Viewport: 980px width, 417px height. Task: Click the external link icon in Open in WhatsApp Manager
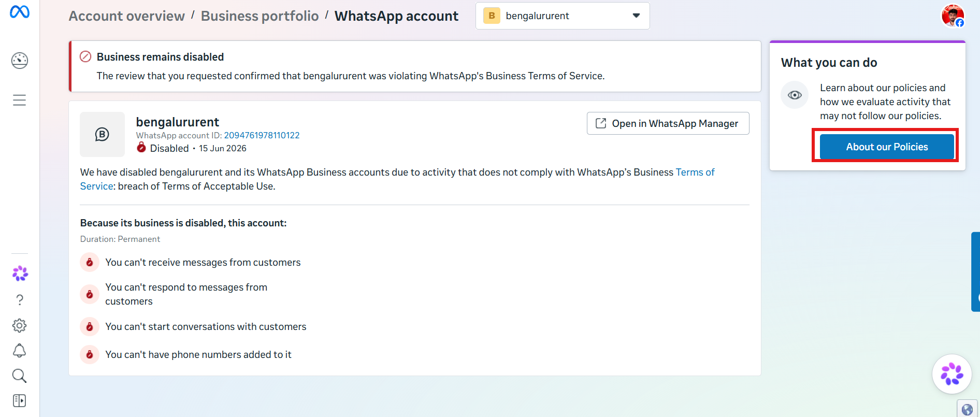click(x=601, y=123)
